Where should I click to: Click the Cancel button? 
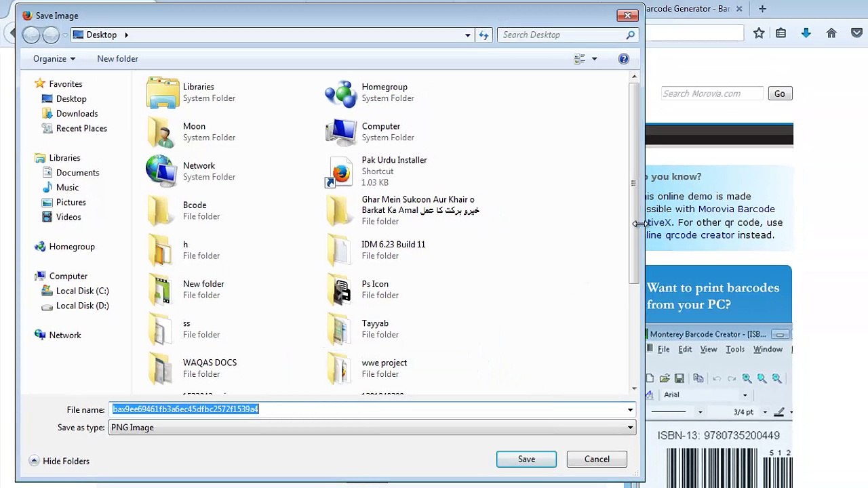597,460
